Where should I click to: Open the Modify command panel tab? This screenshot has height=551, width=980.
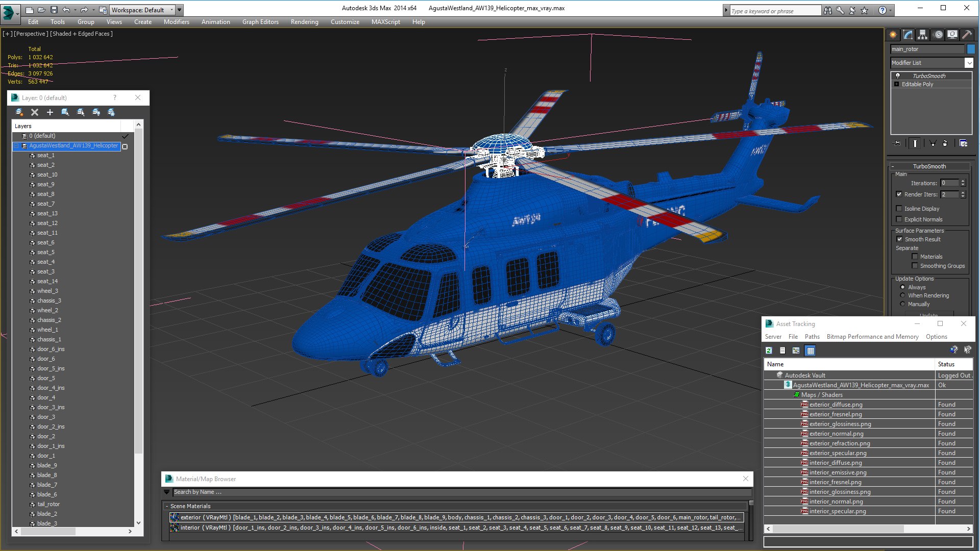908,35
